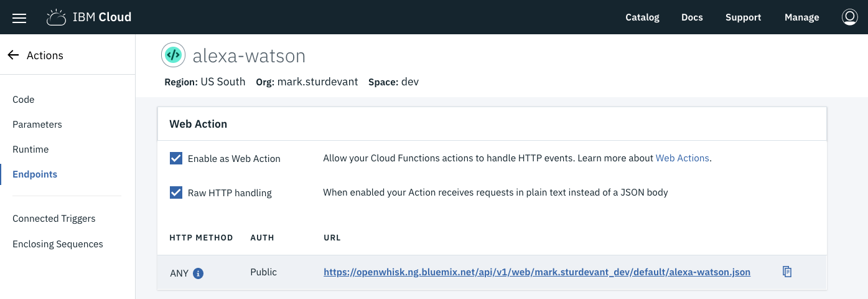The image size is (868, 299).
Task: View Connected Triggers
Action: [x=54, y=219]
